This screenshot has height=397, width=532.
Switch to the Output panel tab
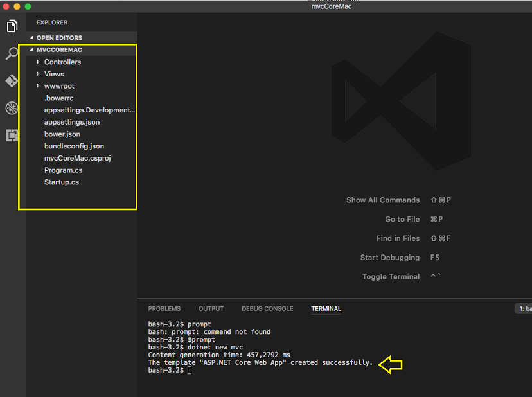tap(211, 309)
